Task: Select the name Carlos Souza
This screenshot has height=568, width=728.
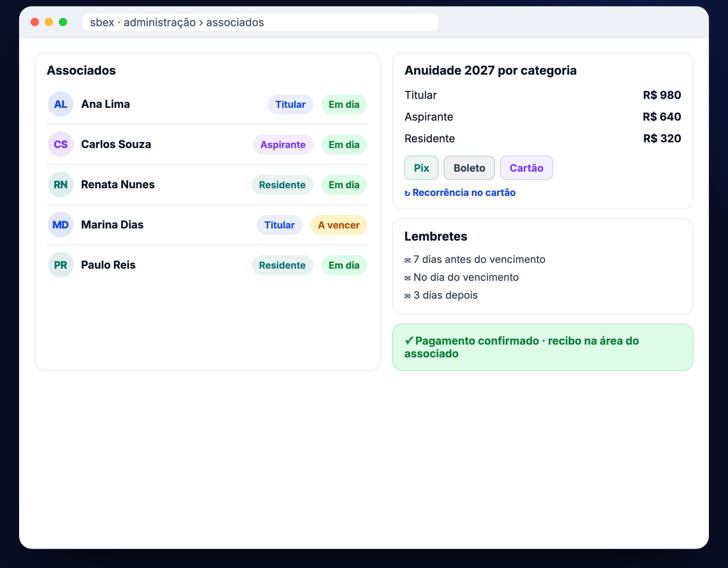Action: coord(116,144)
